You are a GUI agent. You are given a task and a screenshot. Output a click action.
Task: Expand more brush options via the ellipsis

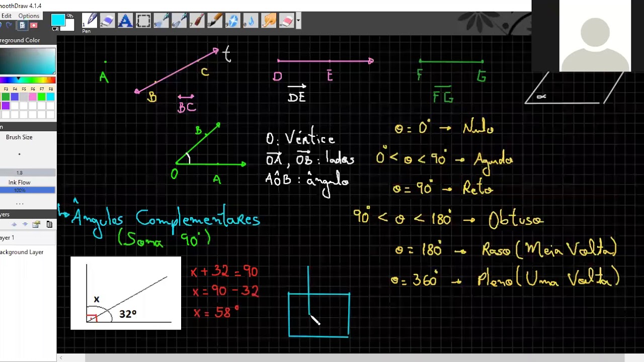20,204
